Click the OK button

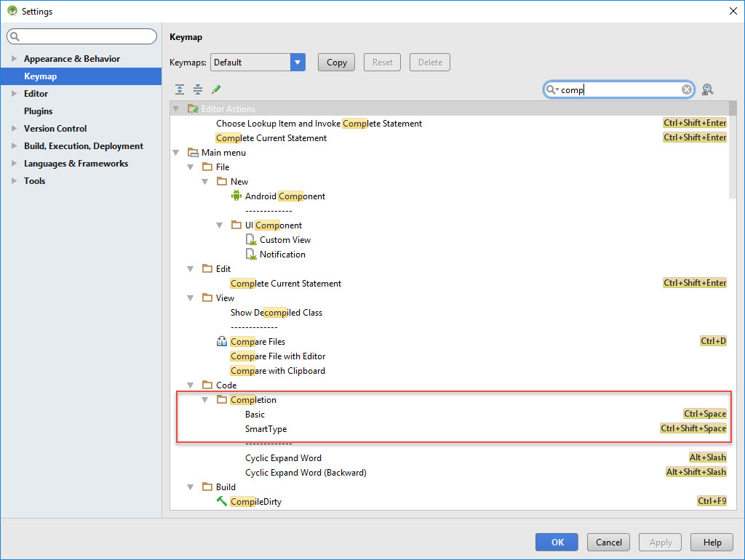[x=557, y=542]
